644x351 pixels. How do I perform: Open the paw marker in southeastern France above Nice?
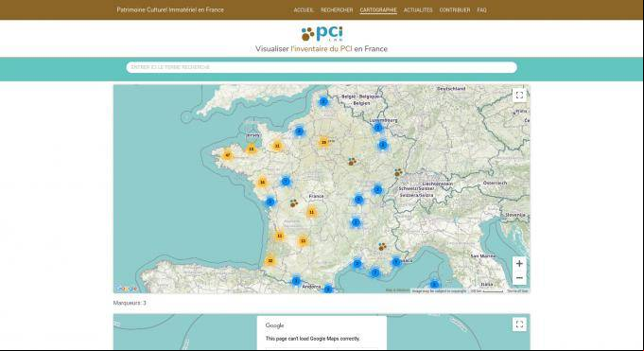382,246
